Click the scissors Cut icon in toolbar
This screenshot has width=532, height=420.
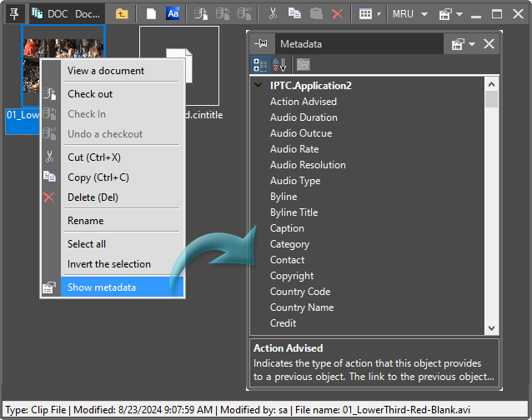click(x=273, y=14)
